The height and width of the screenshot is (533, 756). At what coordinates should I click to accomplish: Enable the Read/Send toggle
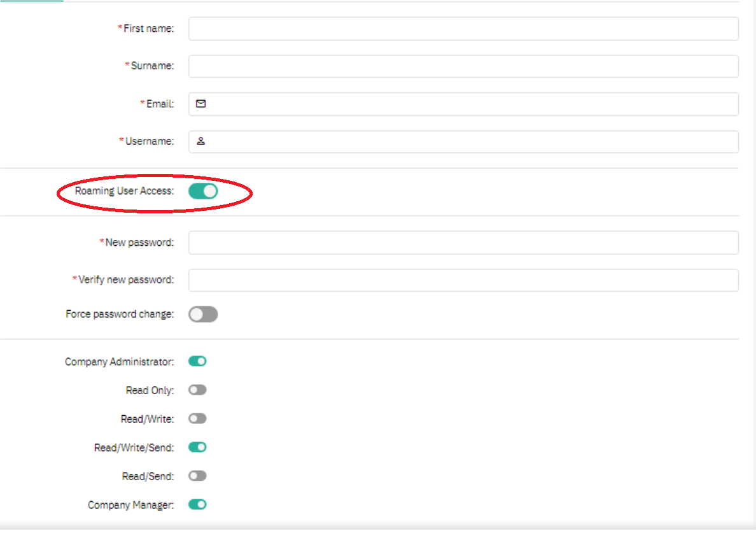[198, 476]
